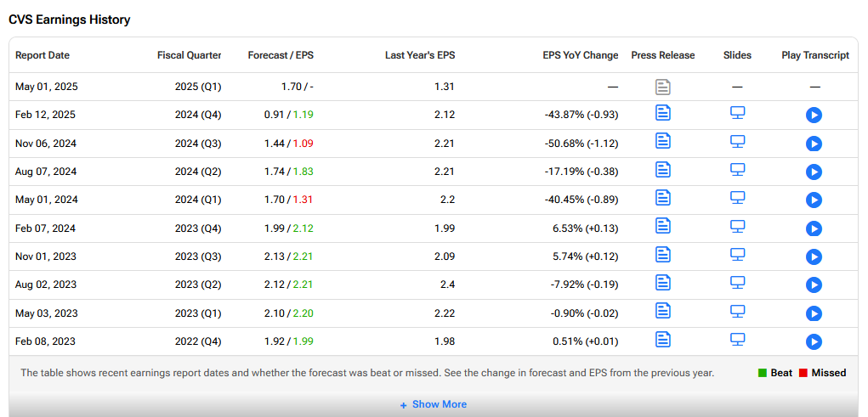Play the transcript for Feb 12, 2025
Viewport: 868px width, 417px height.
[814, 115]
